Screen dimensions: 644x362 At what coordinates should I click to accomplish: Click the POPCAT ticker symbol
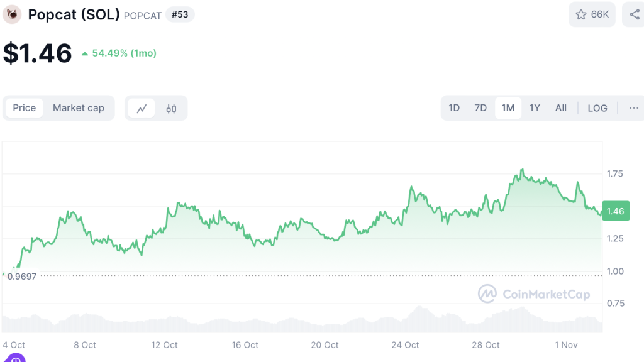tap(143, 16)
